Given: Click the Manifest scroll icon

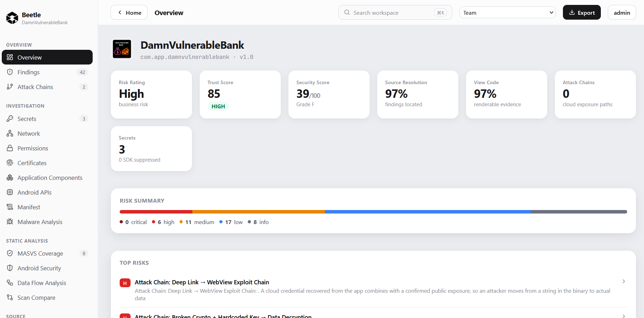Looking at the screenshot, I should (10, 207).
